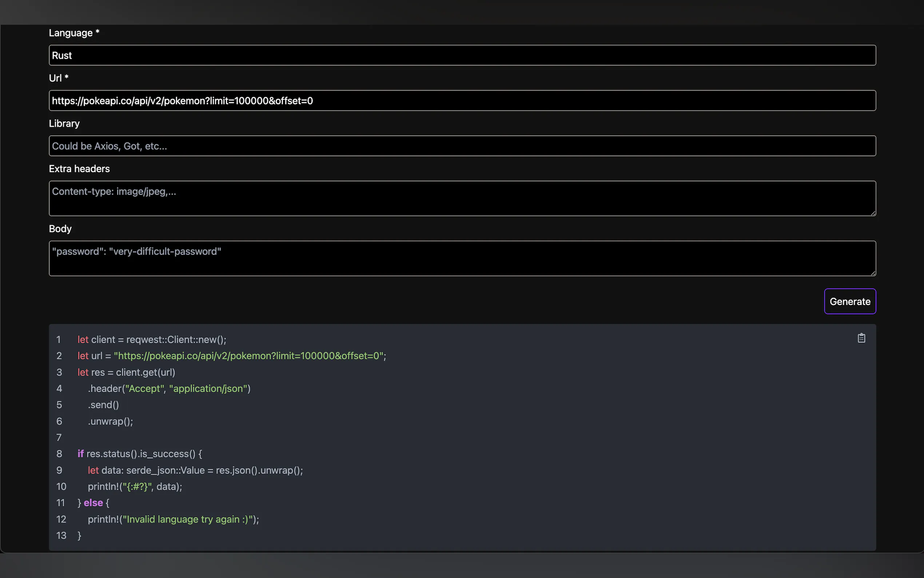
Task: Click the Body textarea with password placeholder
Action: point(462,258)
